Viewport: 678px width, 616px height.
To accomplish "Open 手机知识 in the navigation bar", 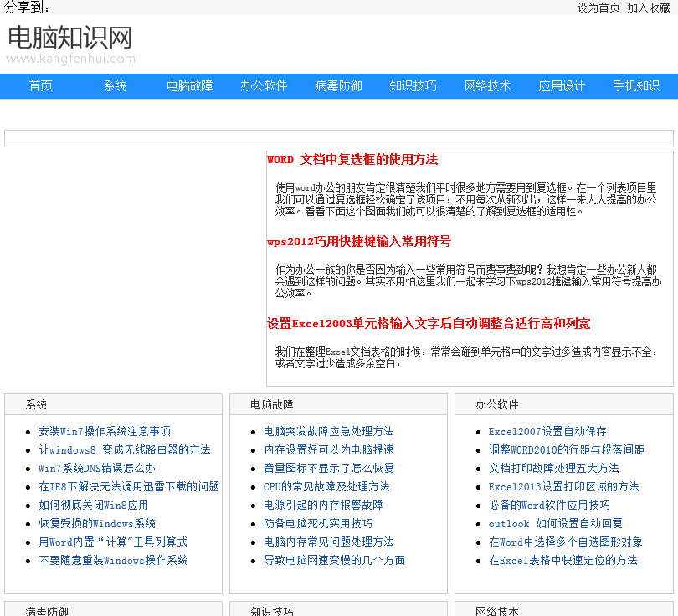I will [x=636, y=85].
